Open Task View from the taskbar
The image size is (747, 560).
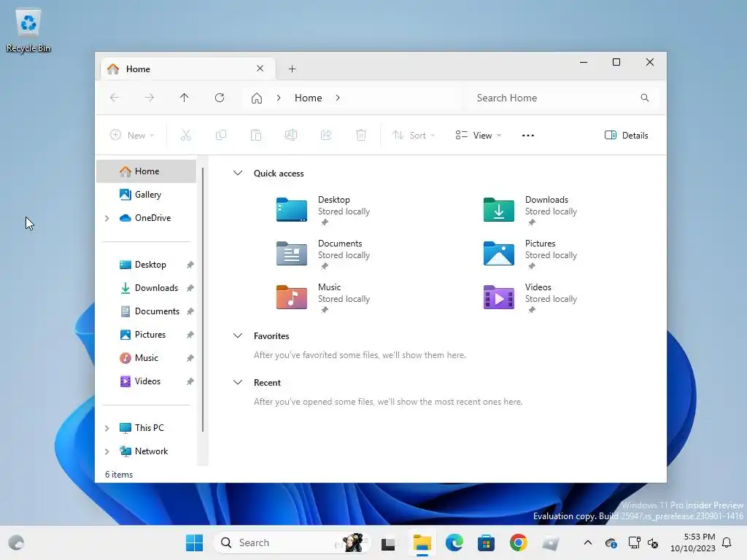click(388, 542)
